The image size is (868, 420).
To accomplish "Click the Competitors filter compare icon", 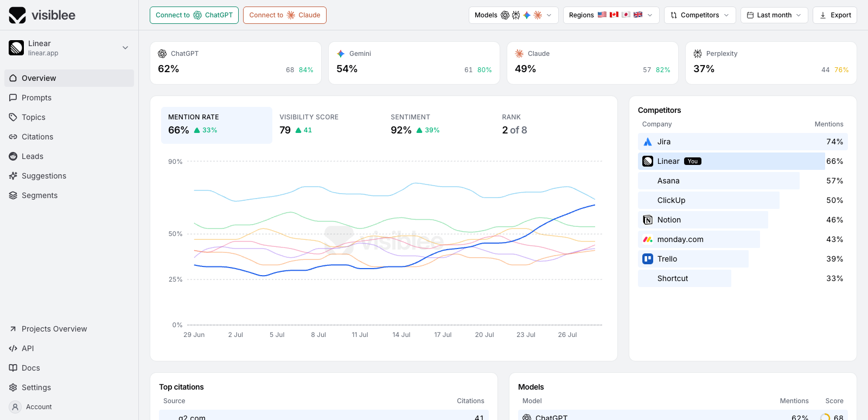I will pyautogui.click(x=674, y=15).
